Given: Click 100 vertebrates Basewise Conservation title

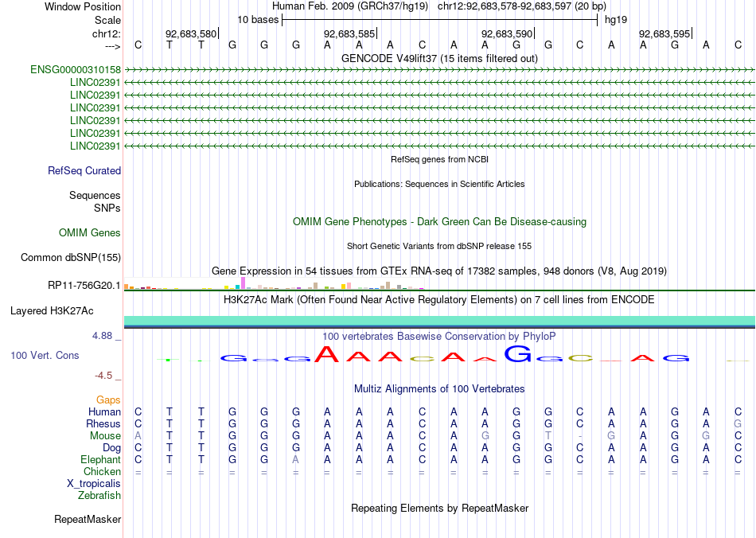Looking at the screenshot, I should [439, 336].
